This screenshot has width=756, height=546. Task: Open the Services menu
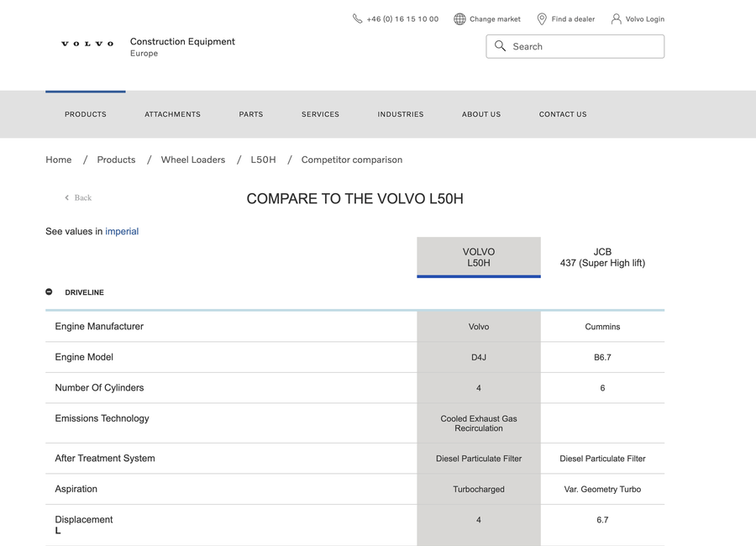tap(320, 114)
